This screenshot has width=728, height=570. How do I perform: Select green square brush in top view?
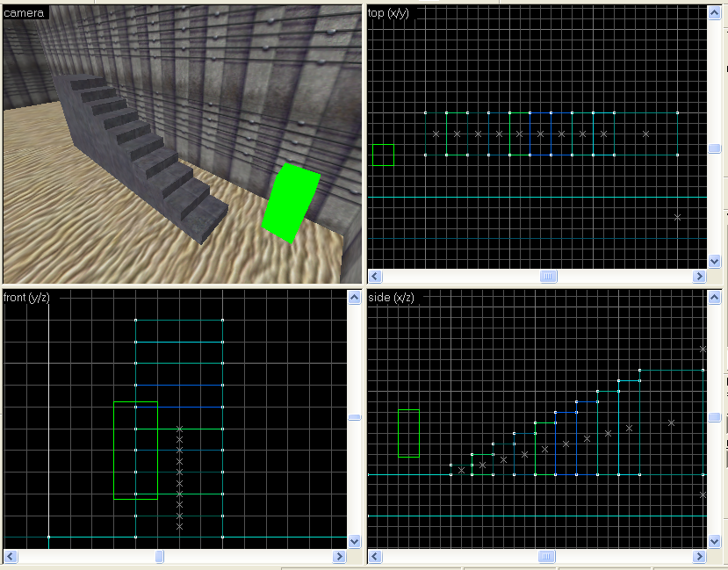(383, 155)
